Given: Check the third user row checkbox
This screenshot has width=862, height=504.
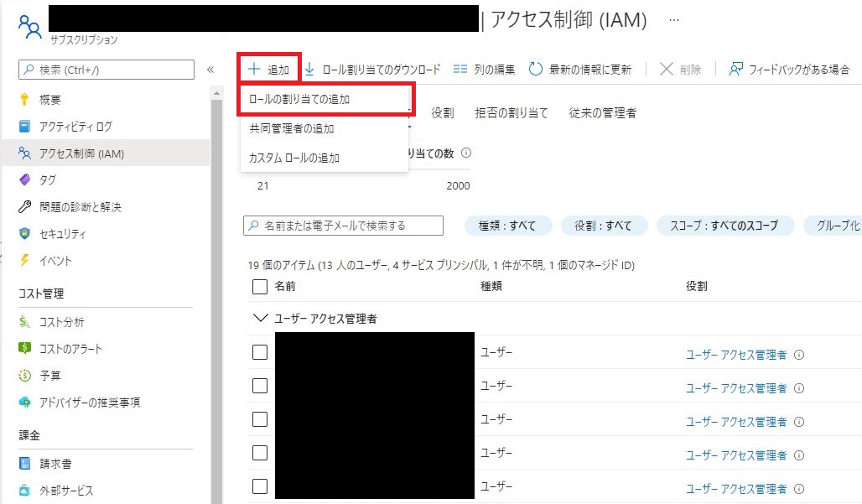Looking at the screenshot, I should (259, 419).
